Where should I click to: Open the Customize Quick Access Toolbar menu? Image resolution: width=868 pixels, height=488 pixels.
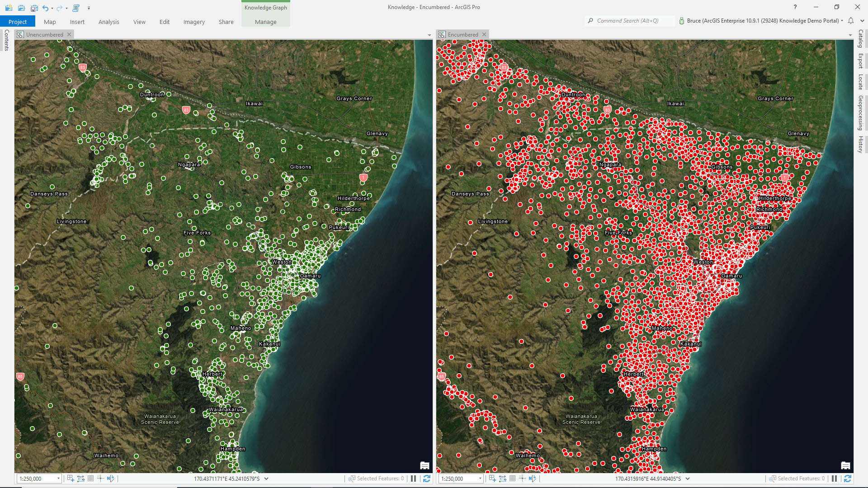pos(89,8)
